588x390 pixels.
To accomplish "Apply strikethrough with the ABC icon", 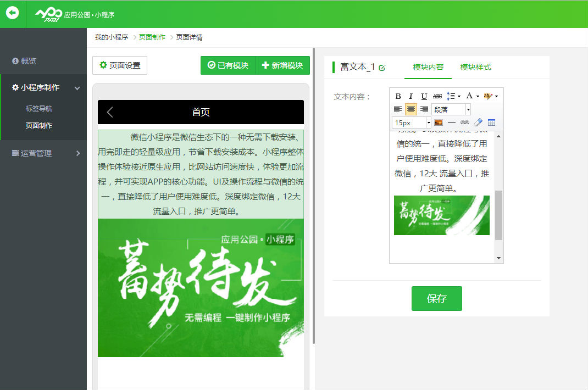I will point(437,96).
